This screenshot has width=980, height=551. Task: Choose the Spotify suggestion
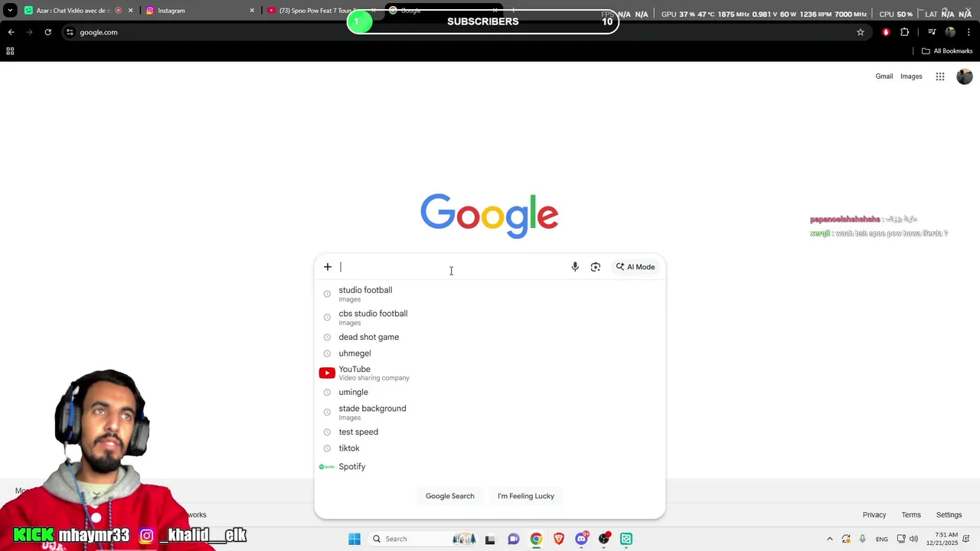[x=490, y=467]
